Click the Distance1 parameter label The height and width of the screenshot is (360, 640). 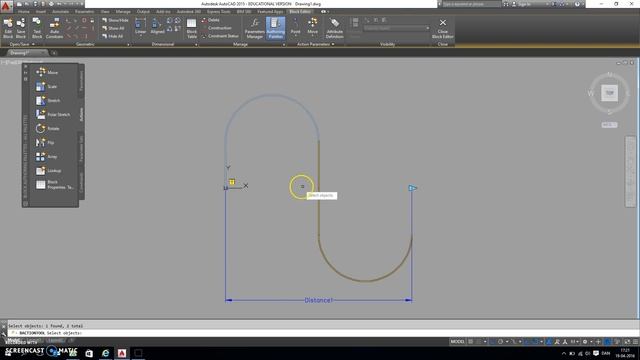318,300
